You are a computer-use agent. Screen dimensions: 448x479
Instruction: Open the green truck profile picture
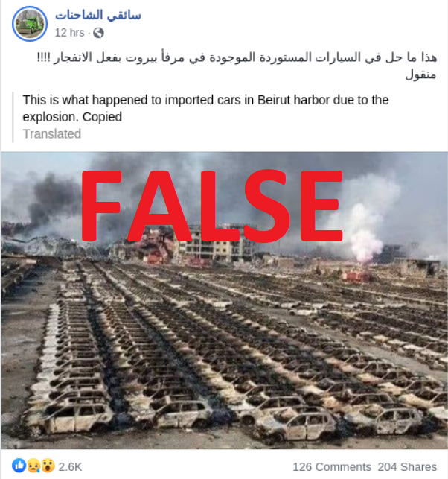pos(30,24)
